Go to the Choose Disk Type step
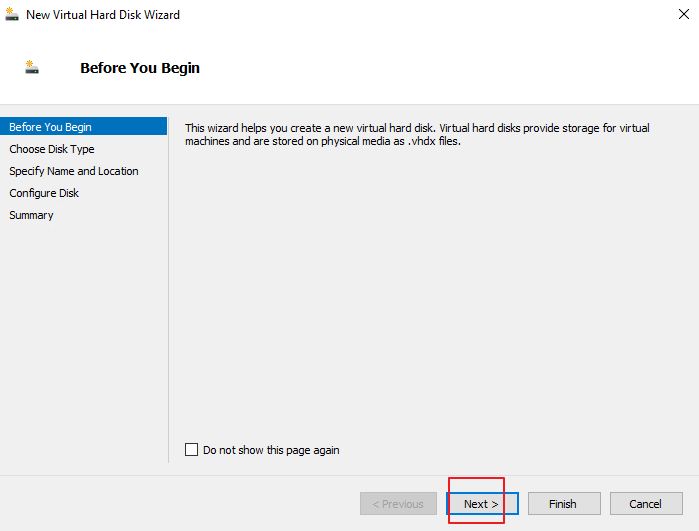Screen dimensions: 699x531 [x=52, y=149]
